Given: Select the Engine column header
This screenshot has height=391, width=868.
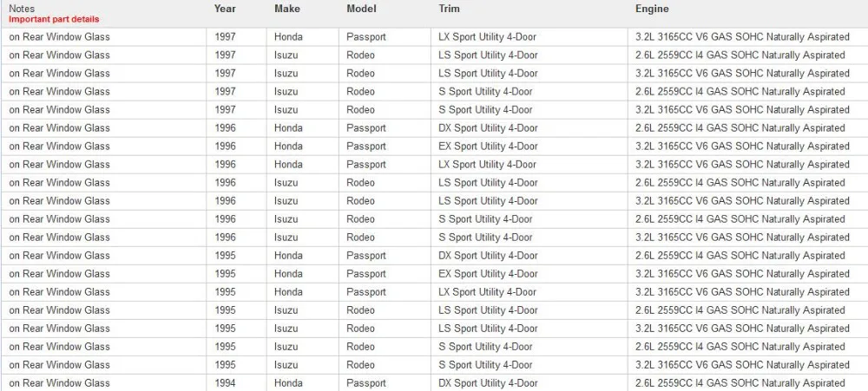Looking at the screenshot, I should (652, 9).
